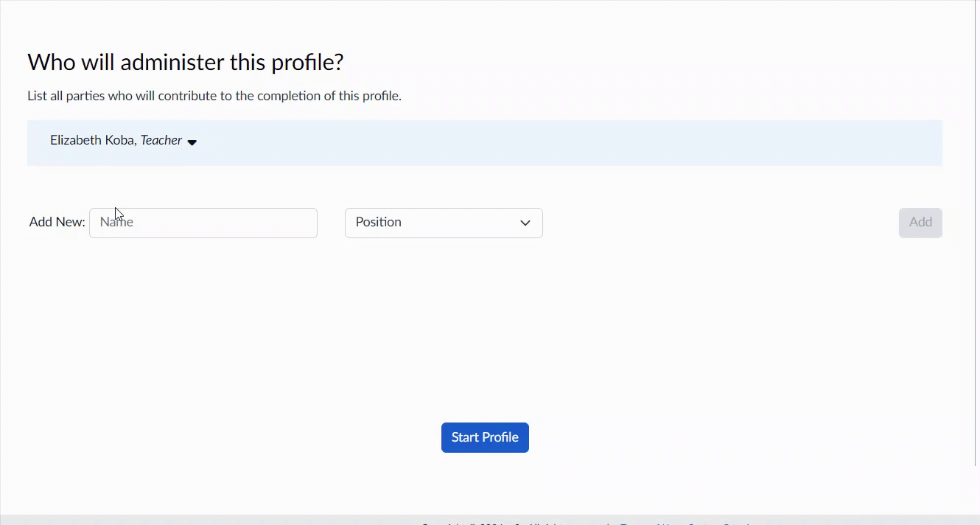Start the profile with Start Profile button
980x525 pixels.
click(485, 437)
